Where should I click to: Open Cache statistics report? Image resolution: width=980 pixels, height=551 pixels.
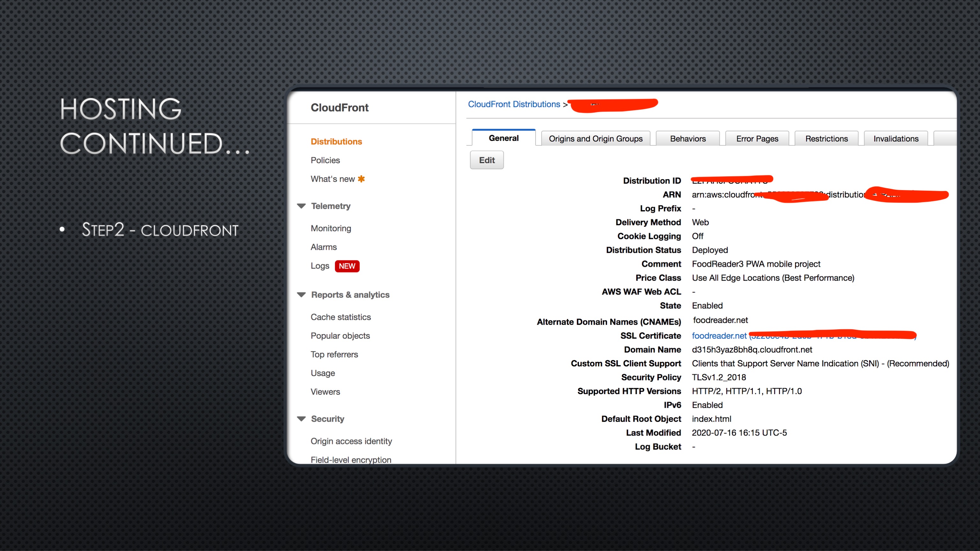pos(340,317)
